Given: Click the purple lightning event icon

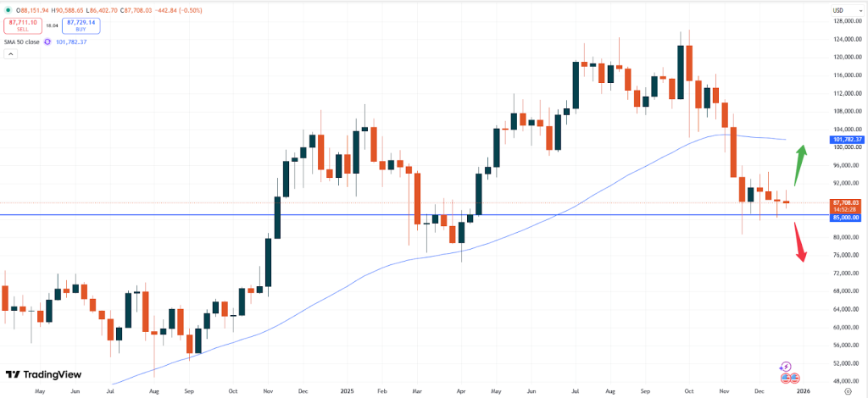Looking at the screenshot, I should click(788, 367).
